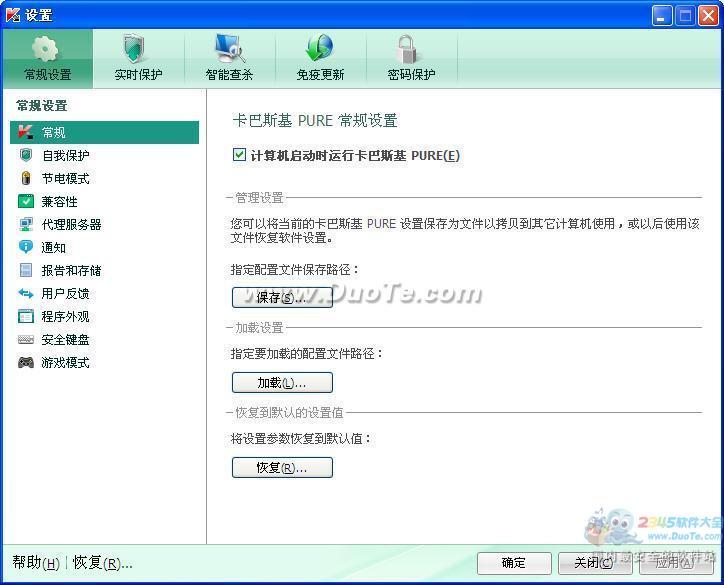Click the window icon beside 程序外观

coord(26,316)
